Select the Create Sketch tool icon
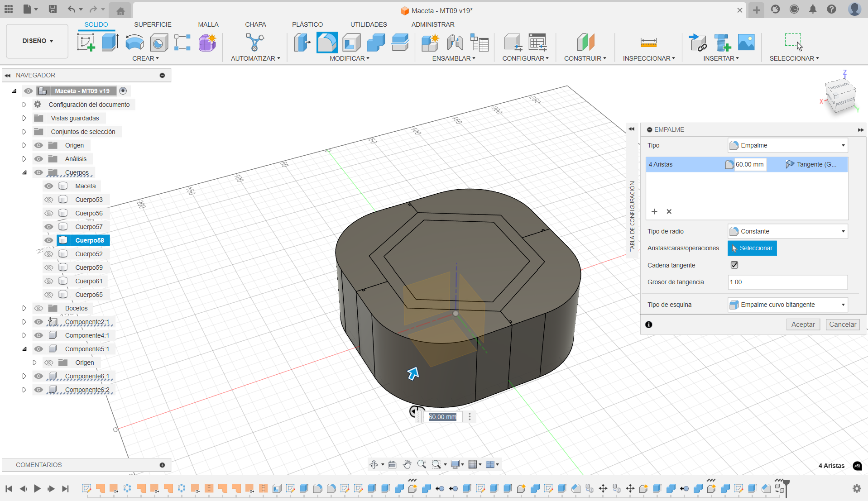Screen dimensions: 868x501 tap(86, 43)
